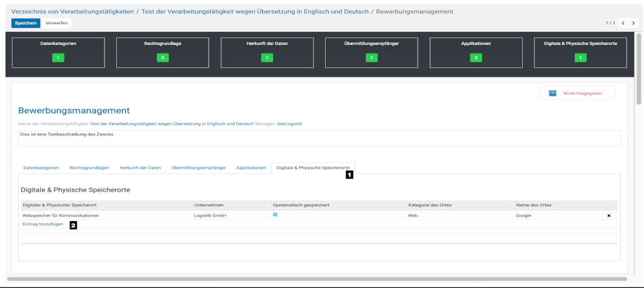Delete the Webspeicher für Kommunikationen row
The height and width of the screenshot is (288, 644).
[x=609, y=216]
